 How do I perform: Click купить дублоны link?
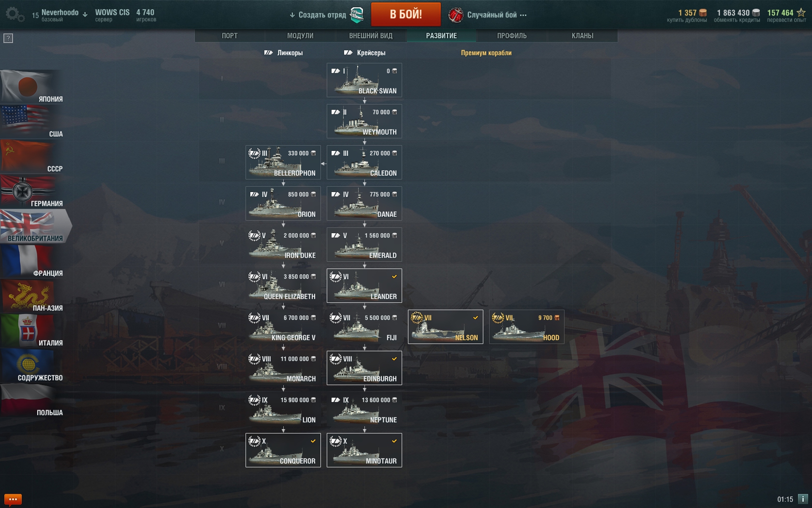[x=687, y=20]
